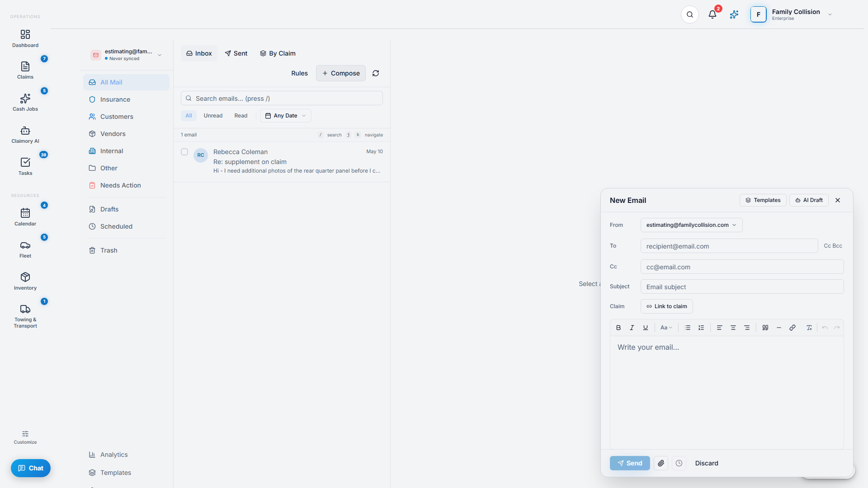This screenshot has width=868, height=488.
Task: Open the Needs Action folder
Action: click(x=126, y=185)
